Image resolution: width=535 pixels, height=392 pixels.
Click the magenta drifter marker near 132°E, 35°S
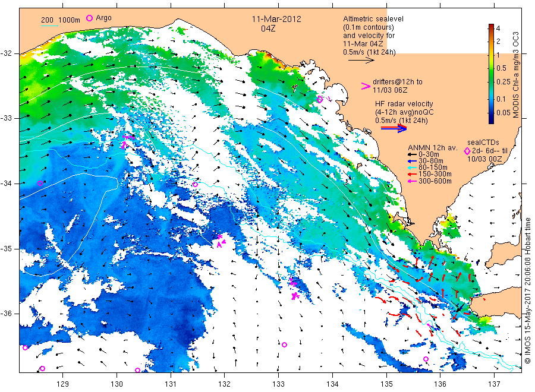pos(221,241)
